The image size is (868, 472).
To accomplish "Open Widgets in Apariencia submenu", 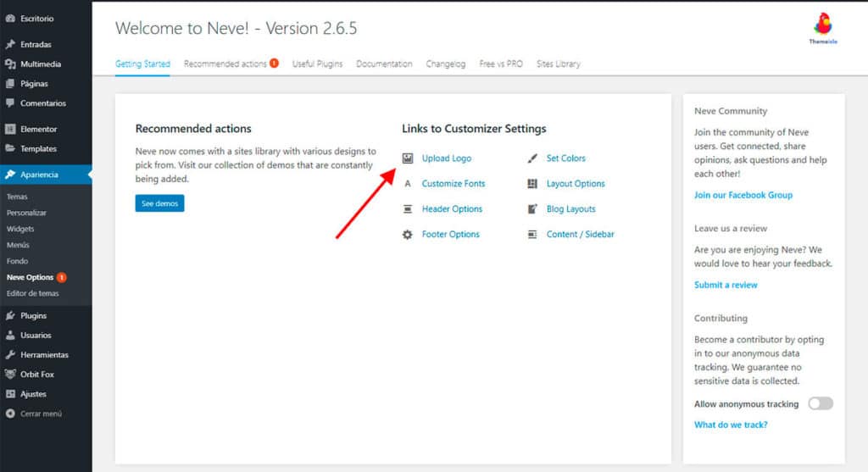I will coord(20,229).
